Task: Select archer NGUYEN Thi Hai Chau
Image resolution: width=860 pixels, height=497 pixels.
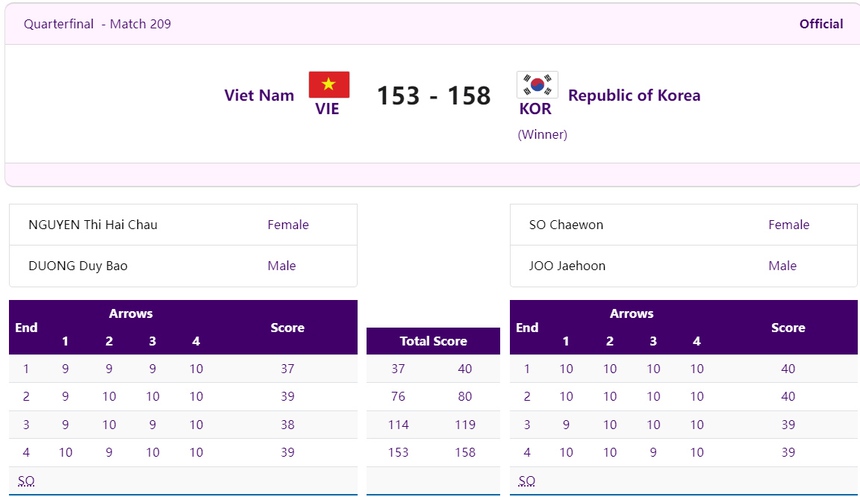Action: (x=93, y=224)
